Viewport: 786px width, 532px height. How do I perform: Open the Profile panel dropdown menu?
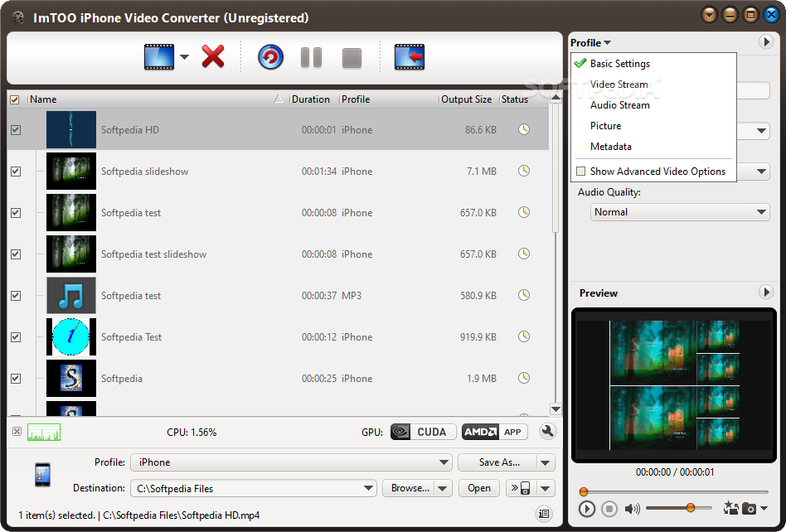click(x=590, y=42)
